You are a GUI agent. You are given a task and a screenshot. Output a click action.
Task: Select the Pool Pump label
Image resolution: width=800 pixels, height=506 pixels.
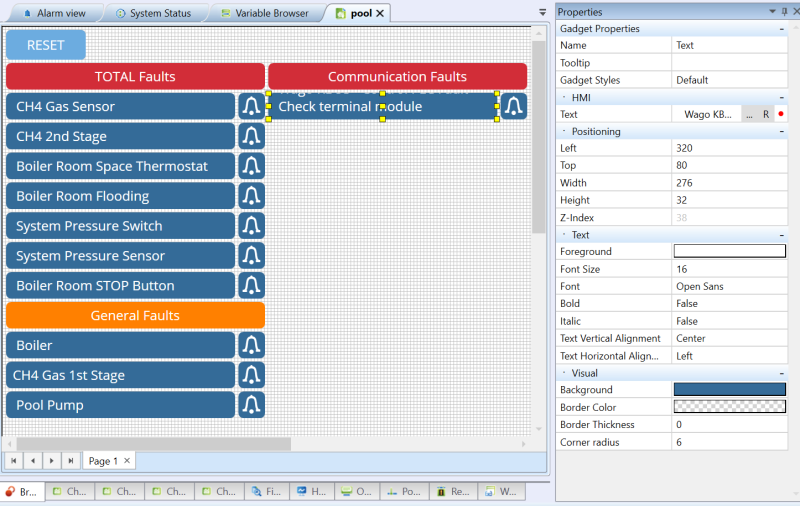[120, 405]
